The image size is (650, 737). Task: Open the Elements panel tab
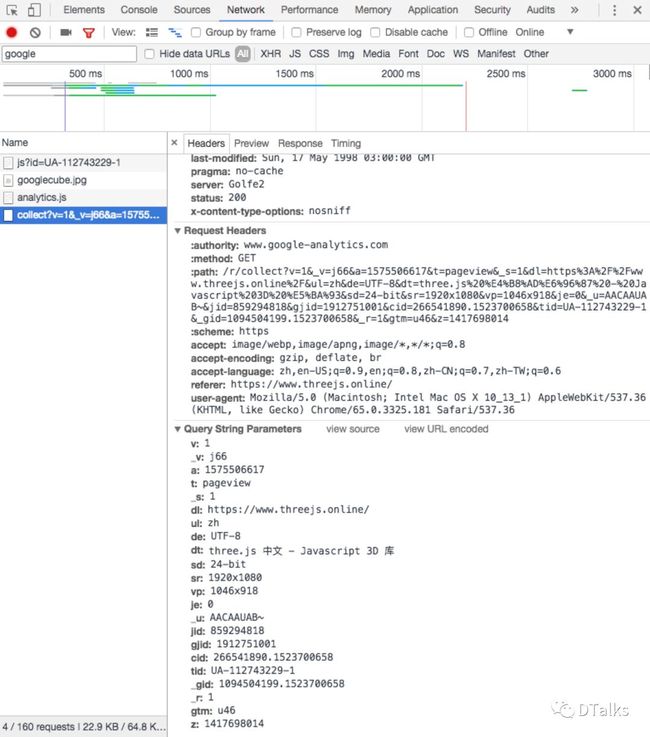[x=84, y=10]
